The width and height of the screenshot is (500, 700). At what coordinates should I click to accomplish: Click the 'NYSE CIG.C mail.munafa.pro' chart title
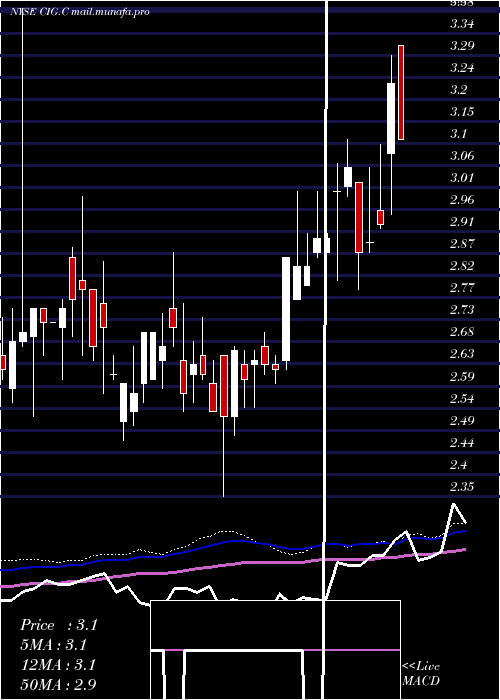click(80, 12)
